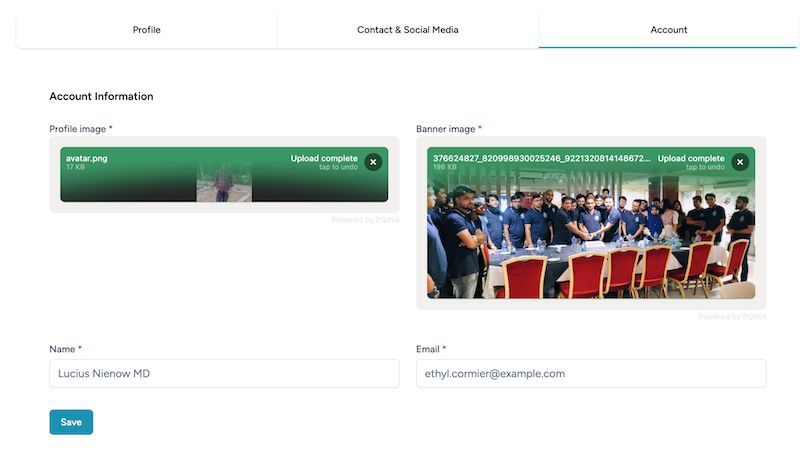Click the Email field label
800x467 pixels.
point(428,349)
